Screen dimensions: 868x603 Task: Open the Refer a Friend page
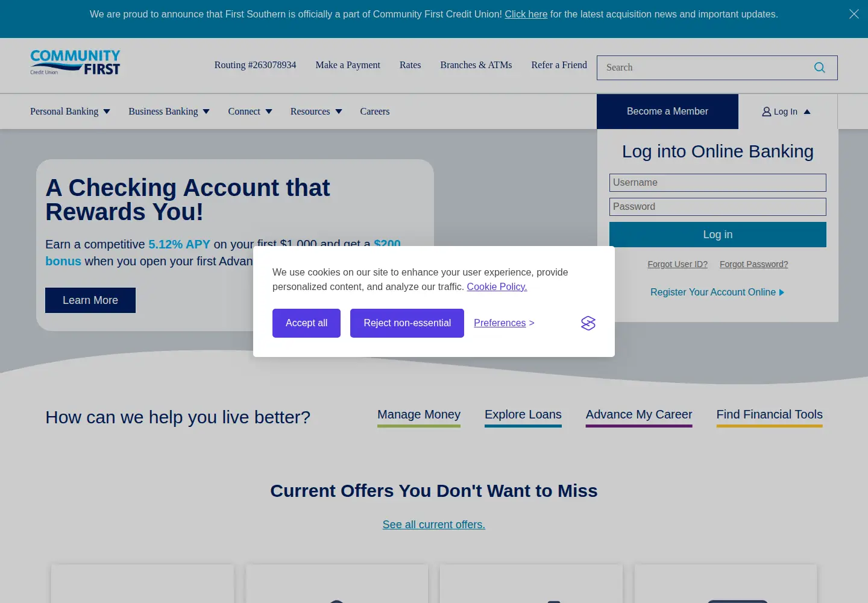(559, 65)
